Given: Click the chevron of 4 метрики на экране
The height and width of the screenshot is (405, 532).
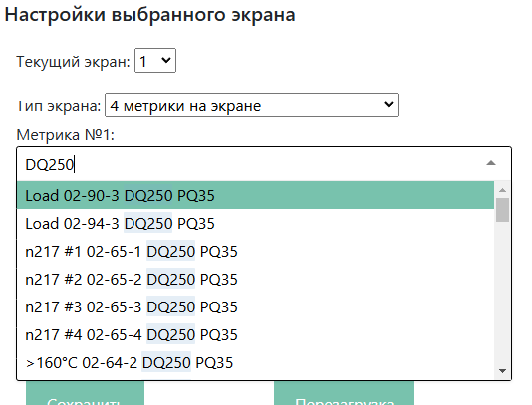Looking at the screenshot, I should point(388,105).
